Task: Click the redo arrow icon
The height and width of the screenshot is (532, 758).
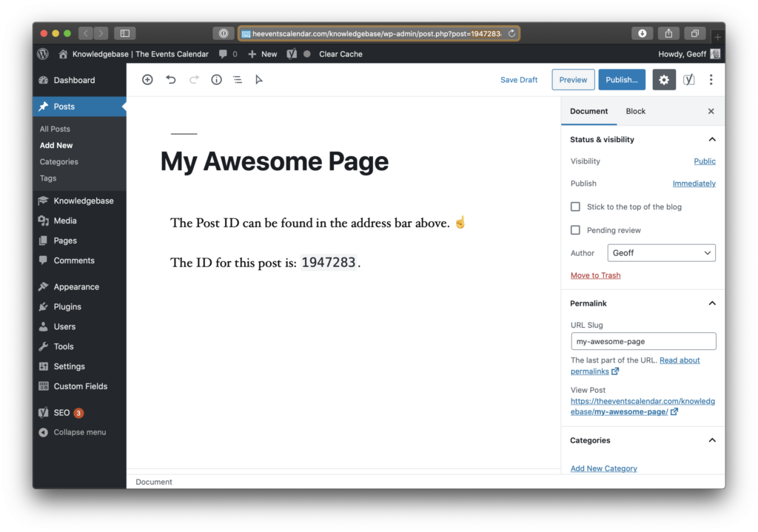Action: click(194, 80)
